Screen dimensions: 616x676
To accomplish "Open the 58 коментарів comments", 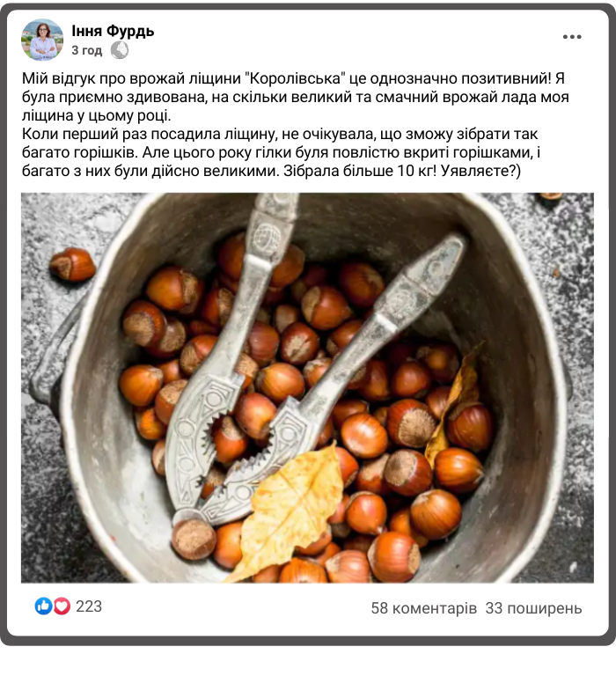I will (424, 608).
